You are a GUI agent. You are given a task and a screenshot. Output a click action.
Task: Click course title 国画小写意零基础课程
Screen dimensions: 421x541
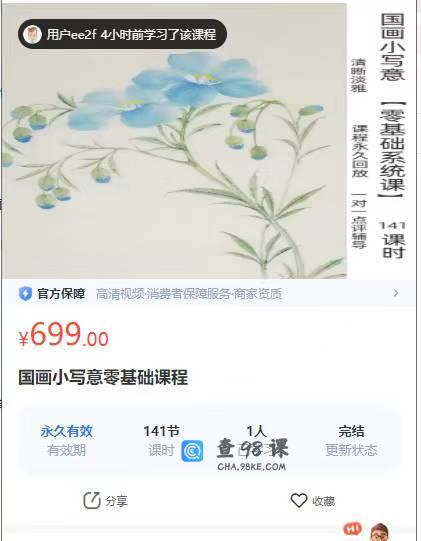103,377
